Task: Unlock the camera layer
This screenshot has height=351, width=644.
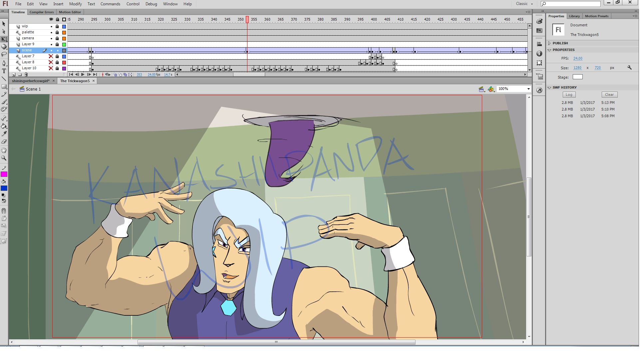Action: [57, 38]
